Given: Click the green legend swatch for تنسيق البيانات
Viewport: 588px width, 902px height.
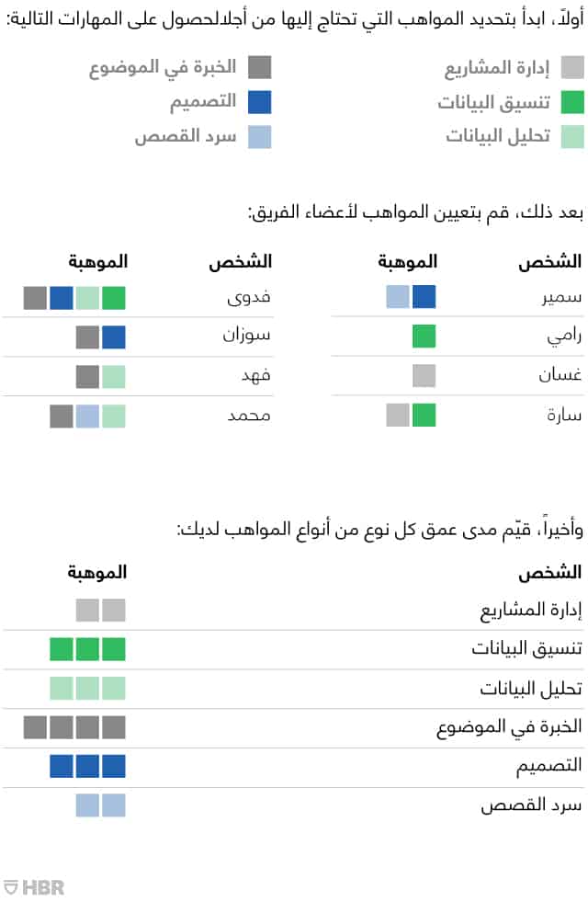Looking at the screenshot, I should click(x=571, y=101).
